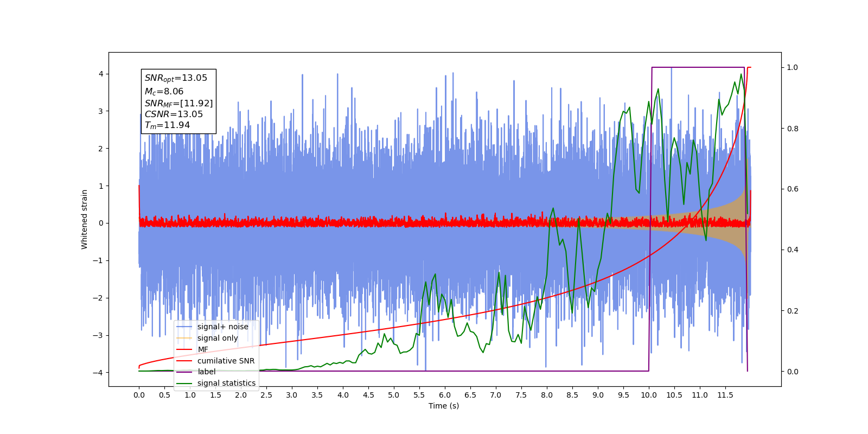Click left y-axis tick label 0
868x434 pixels.
pyautogui.click(x=101, y=223)
